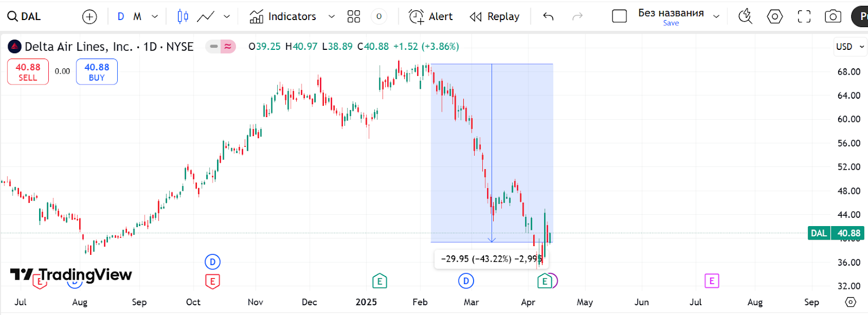
Task: Toggle the gray dash status pill
Action: point(214,47)
